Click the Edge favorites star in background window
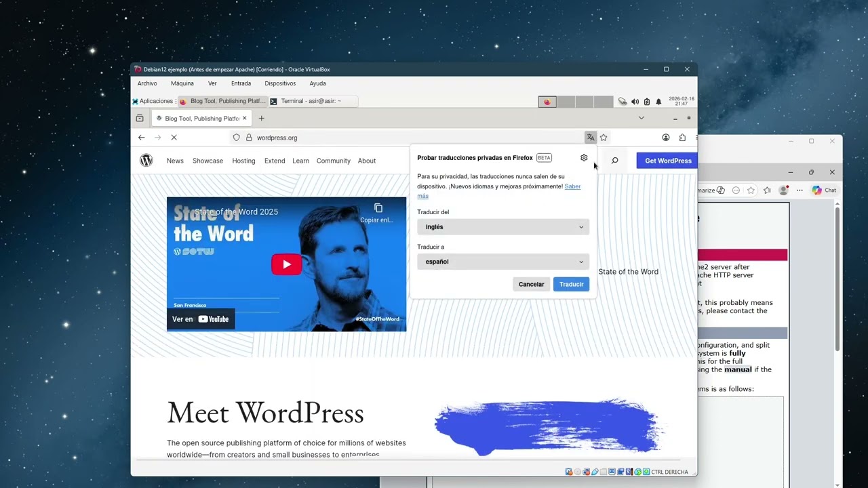The height and width of the screenshot is (488, 868). 751,190
